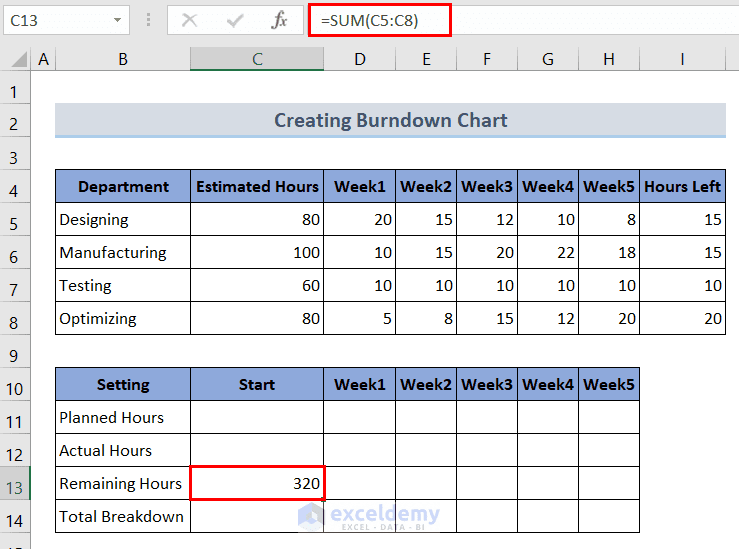Open the Insert Function fx icon
Image resolution: width=739 pixels, height=549 pixels.
tap(279, 20)
